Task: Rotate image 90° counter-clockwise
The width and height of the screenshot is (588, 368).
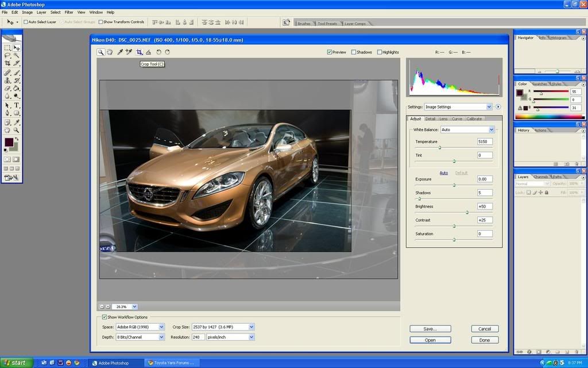Action: click(x=158, y=52)
